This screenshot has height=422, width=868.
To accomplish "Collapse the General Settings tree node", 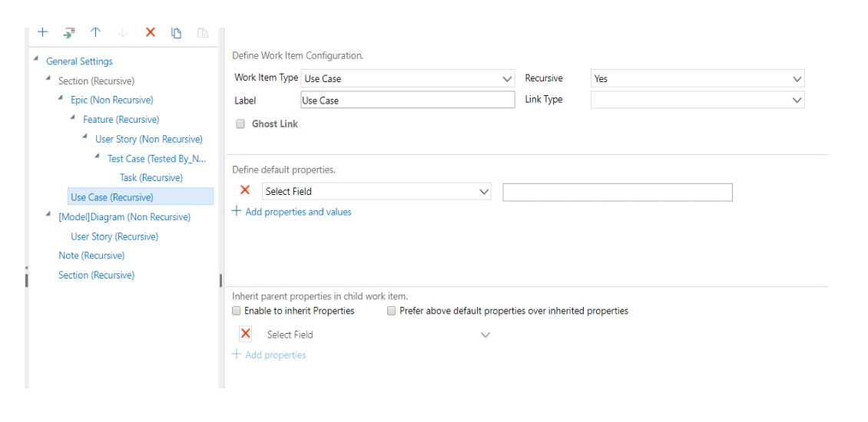I will pos(36,58).
